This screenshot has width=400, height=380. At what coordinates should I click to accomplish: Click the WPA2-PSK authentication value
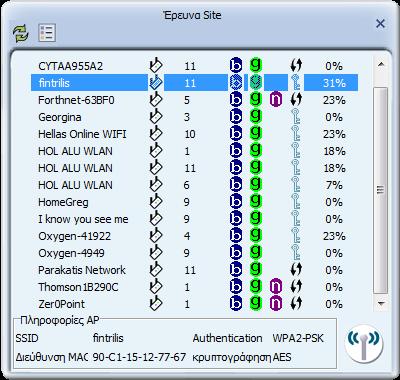point(298,338)
